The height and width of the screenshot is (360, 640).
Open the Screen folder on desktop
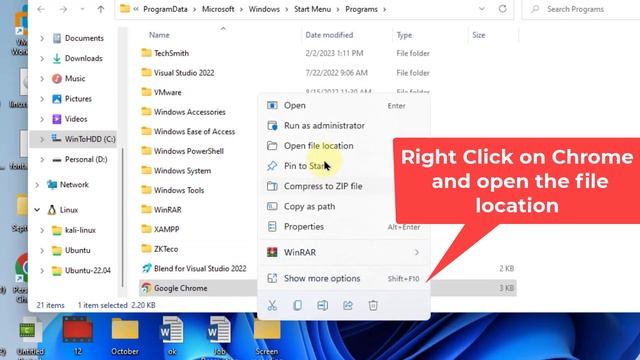[267, 336]
